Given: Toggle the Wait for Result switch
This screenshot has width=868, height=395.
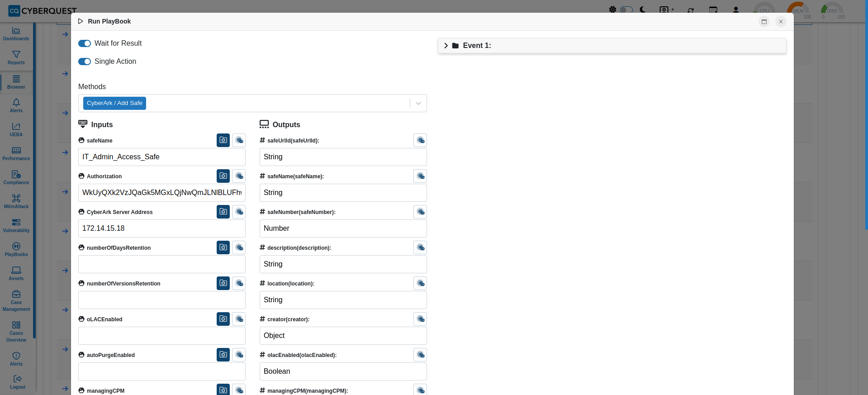Looking at the screenshot, I should (85, 43).
